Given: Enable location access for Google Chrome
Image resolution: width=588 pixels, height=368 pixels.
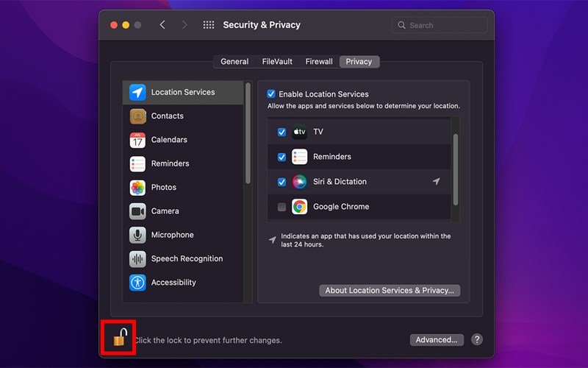Looking at the screenshot, I should 282,207.
